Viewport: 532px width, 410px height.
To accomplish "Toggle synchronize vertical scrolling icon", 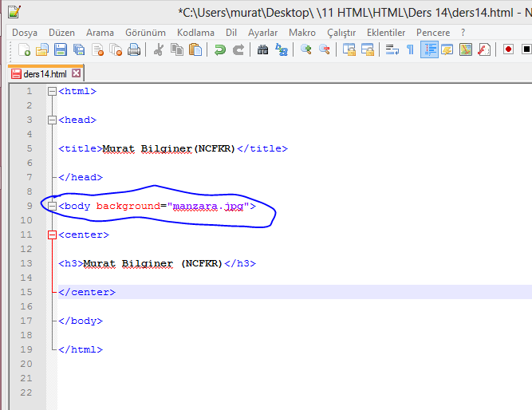I will pyautogui.click(x=349, y=49).
